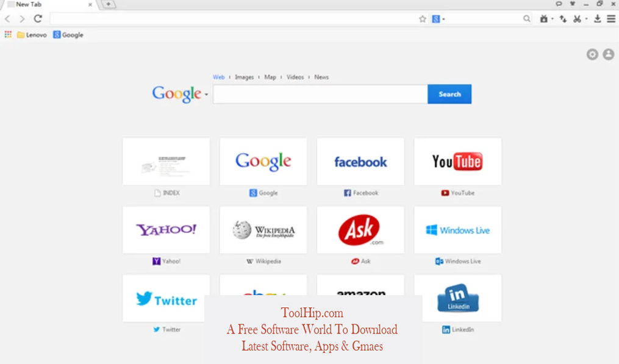Image resolution: width=619 pixels, height=364 pixels.
Task: Click the blue Search button
Action: (449, 94)
